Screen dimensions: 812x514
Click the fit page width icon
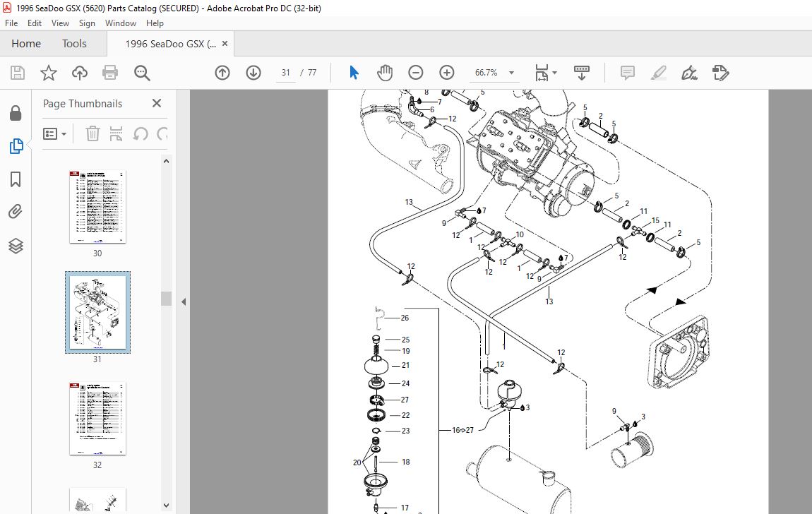pyautogui.click(x=542, y=73)
